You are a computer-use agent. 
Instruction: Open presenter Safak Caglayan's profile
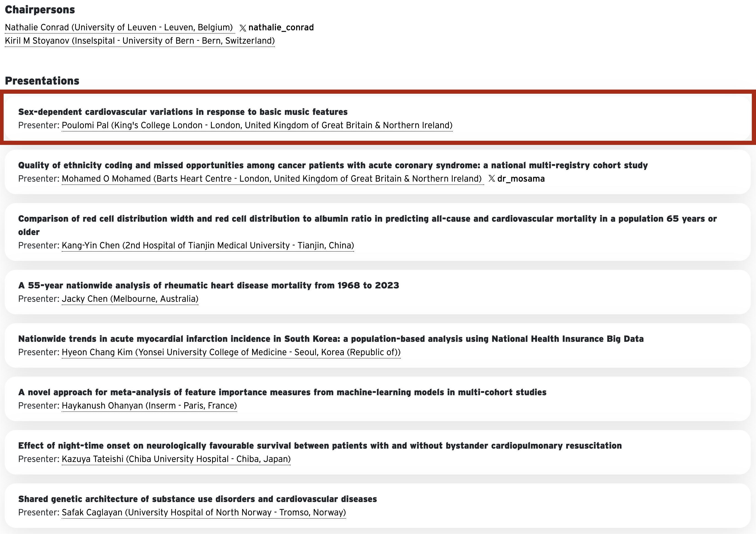tap(204, 513)
